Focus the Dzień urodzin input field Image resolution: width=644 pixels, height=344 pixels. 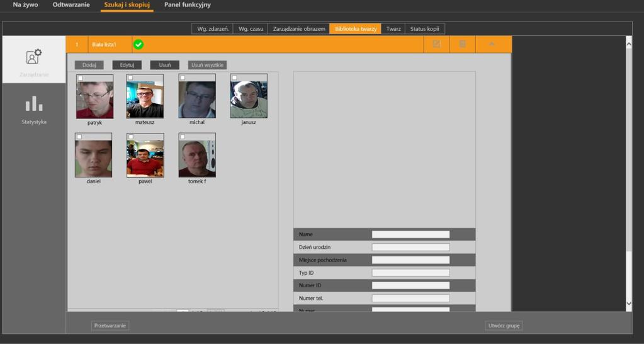click(410, 248)
